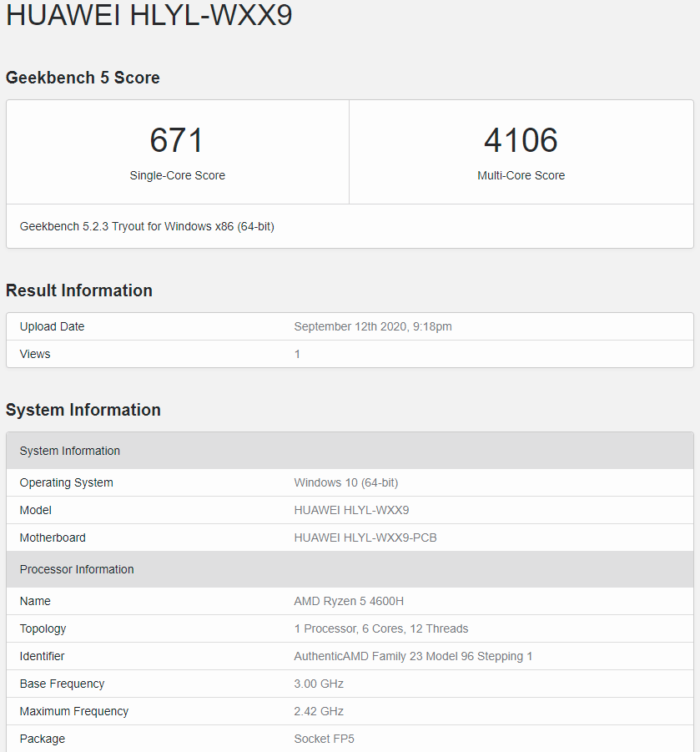
Task: Click the September 12th 2020, 9:18pm value
Action: 373,326
